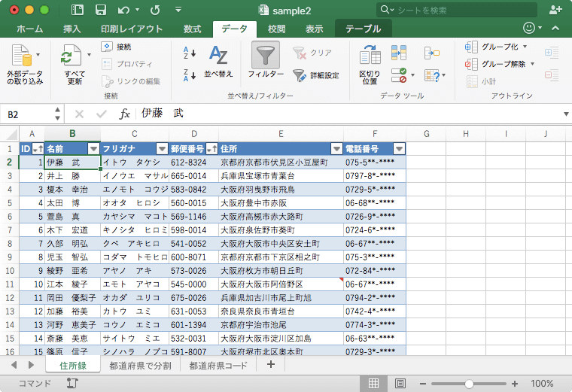Add a new sheet with plus

pyautogui.click(x=271, y=364)
